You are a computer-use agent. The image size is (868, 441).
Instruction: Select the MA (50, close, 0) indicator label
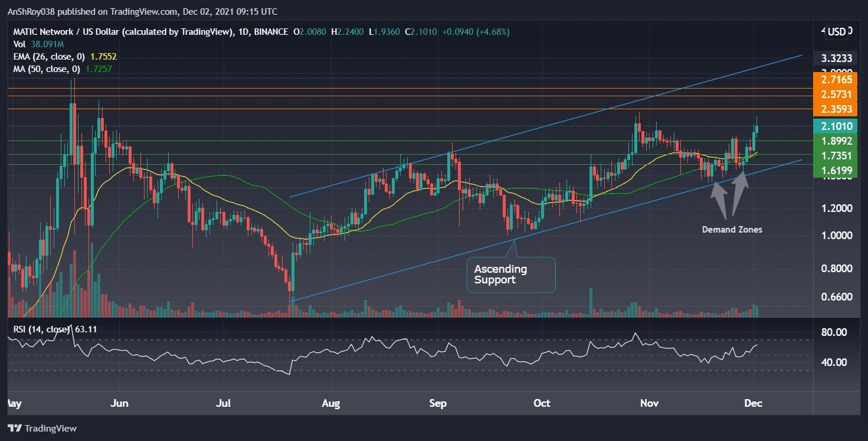pos(47,68)
